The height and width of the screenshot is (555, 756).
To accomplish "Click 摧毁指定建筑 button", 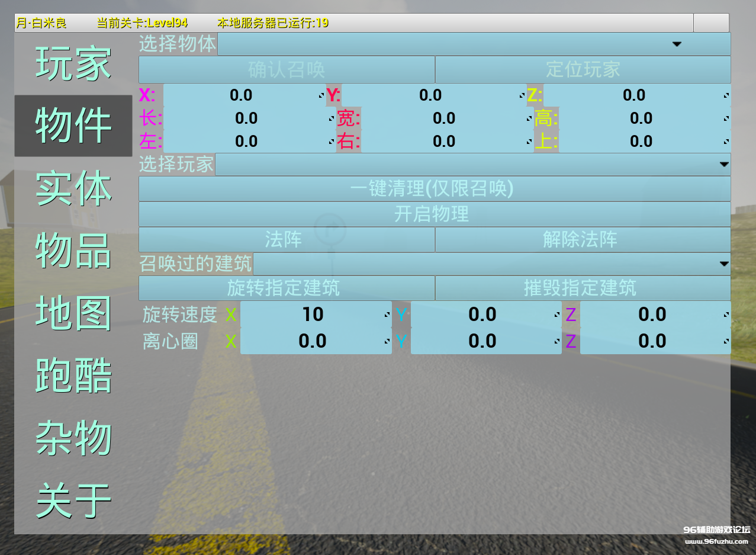I will tap(583, 288).
